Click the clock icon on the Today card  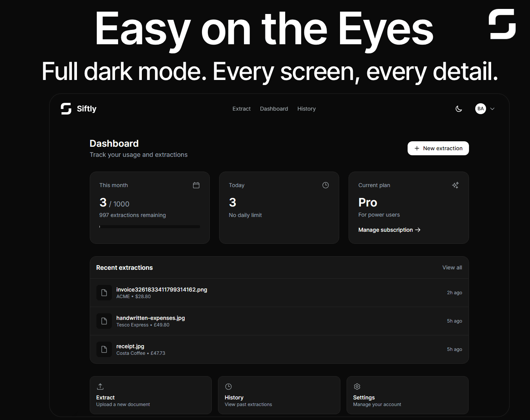[x=326, y=185]
